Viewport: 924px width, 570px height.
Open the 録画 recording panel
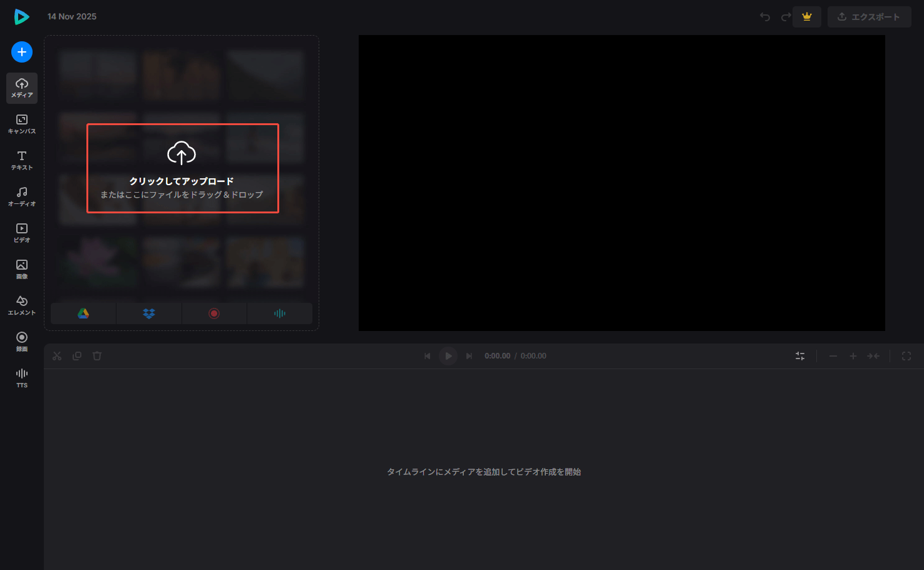point(21,341)
